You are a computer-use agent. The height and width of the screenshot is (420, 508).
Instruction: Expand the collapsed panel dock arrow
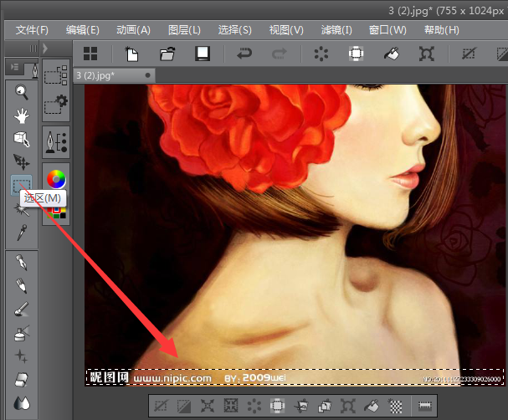pyautogui.click(x=45, y=49)
